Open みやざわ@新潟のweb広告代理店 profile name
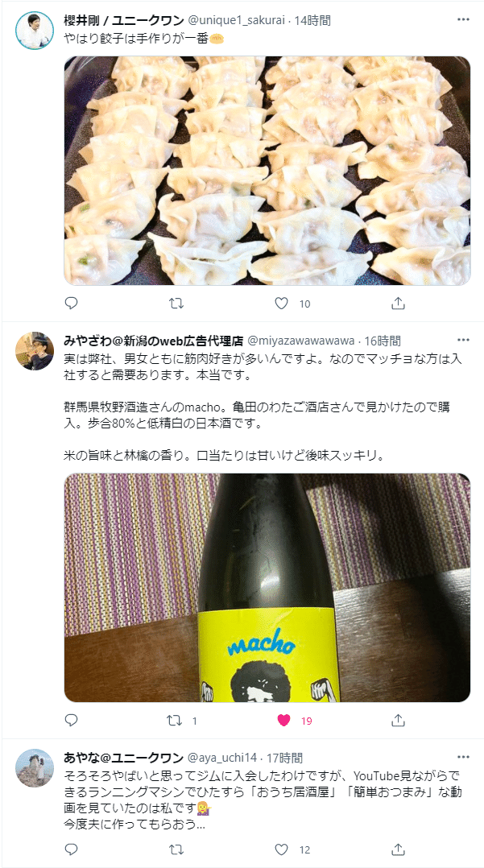Image resolution: width=484 pixels, height=868 pixels. [153, 341]
